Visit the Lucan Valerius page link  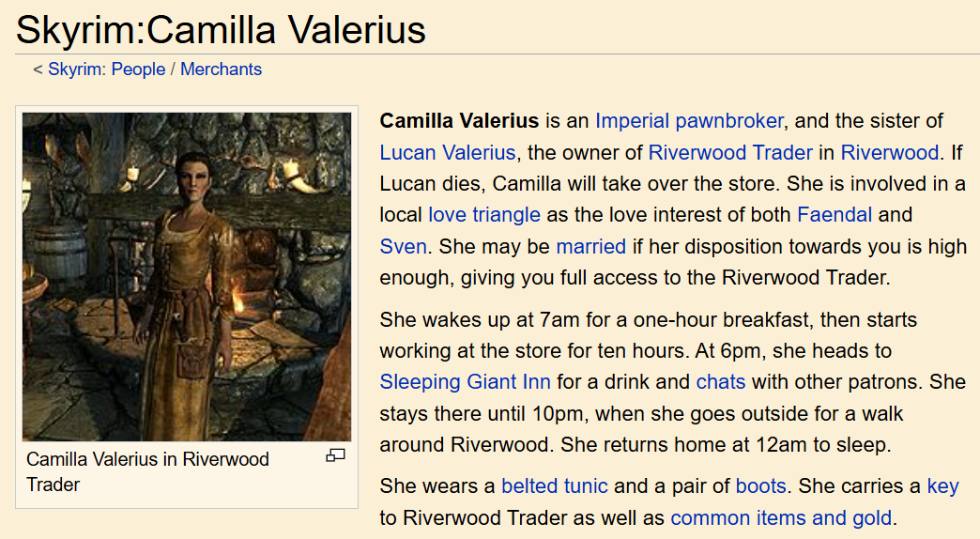pos(448,152)
